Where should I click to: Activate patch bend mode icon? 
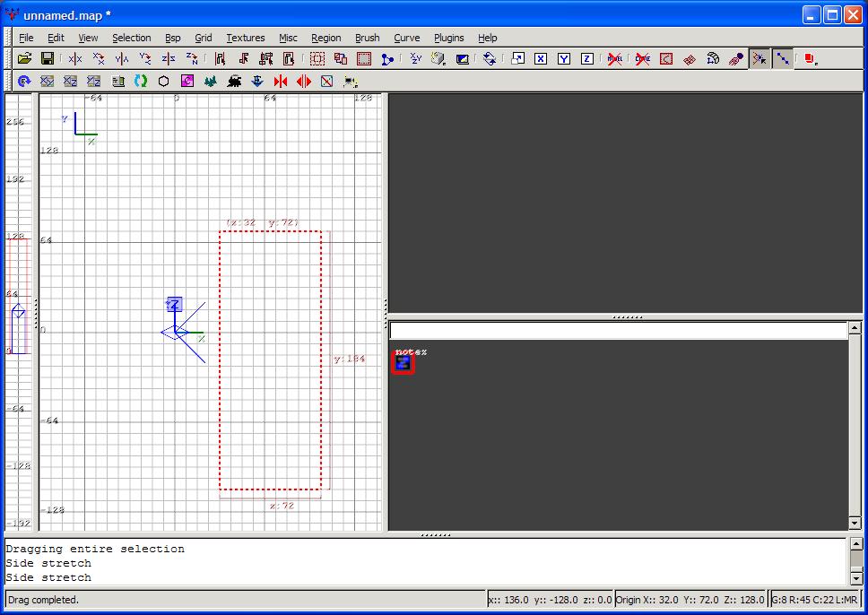[713, 58]
